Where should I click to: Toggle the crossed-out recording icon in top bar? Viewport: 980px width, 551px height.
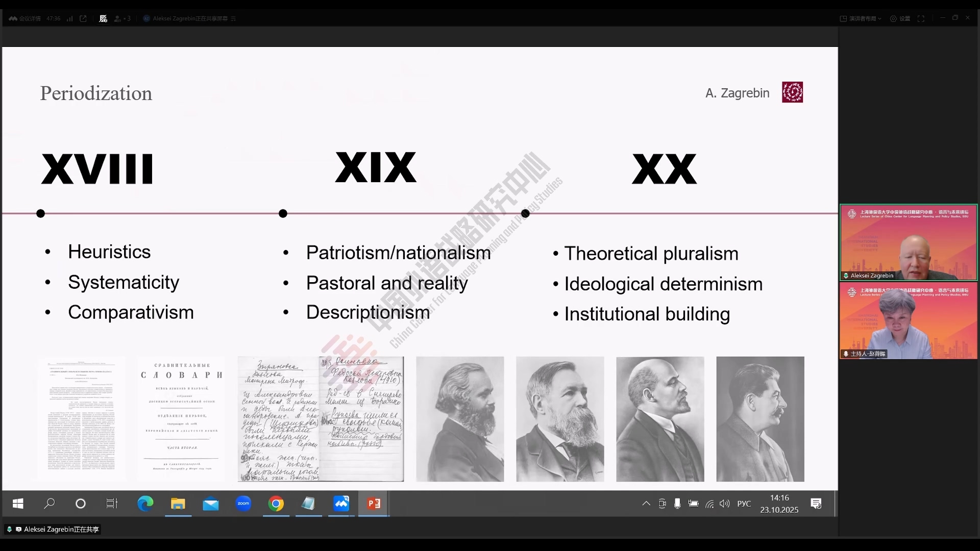[103, 18]
